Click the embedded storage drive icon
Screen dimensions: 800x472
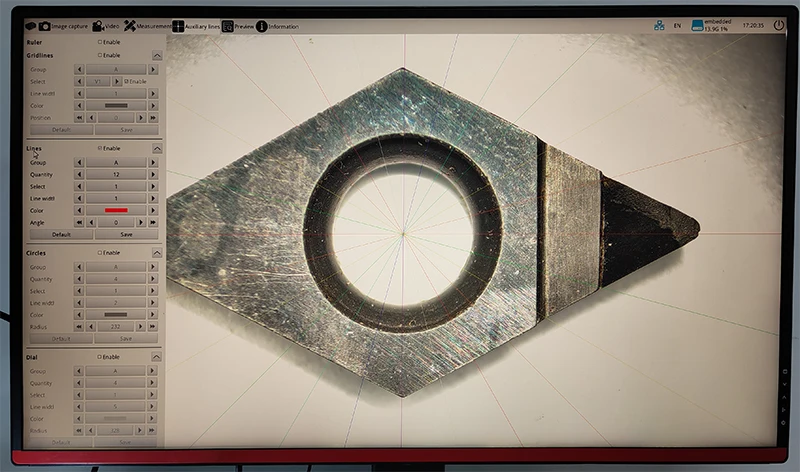[x=697, y=26]
